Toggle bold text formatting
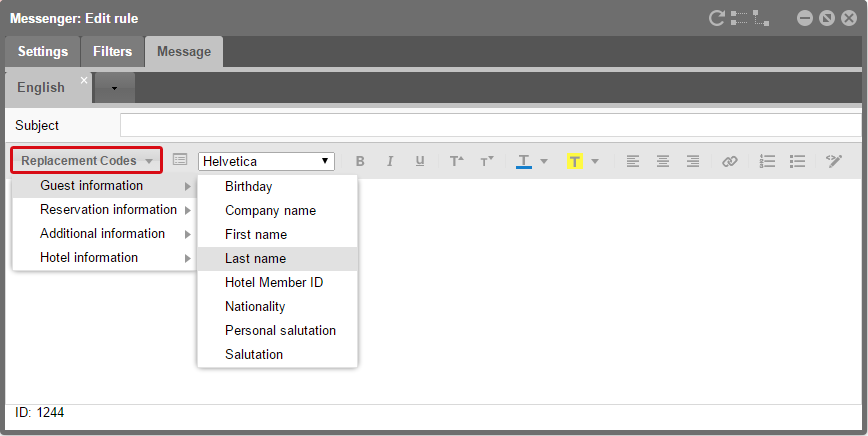This screenshot has height=436, width=868. point(360,161)
